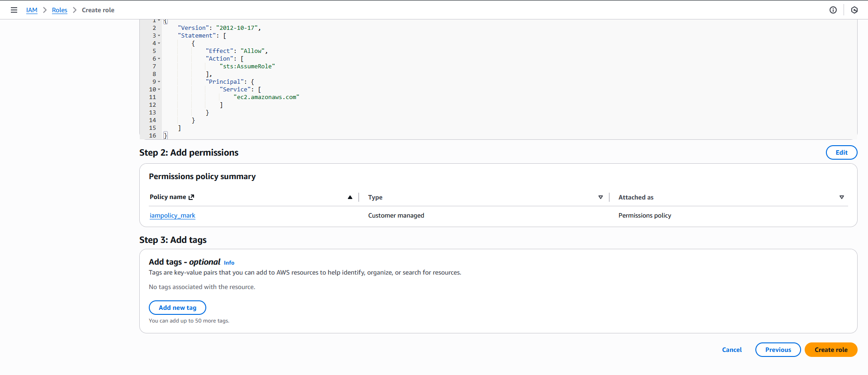Click the closing brace on line 16

(x=166, y=136)
